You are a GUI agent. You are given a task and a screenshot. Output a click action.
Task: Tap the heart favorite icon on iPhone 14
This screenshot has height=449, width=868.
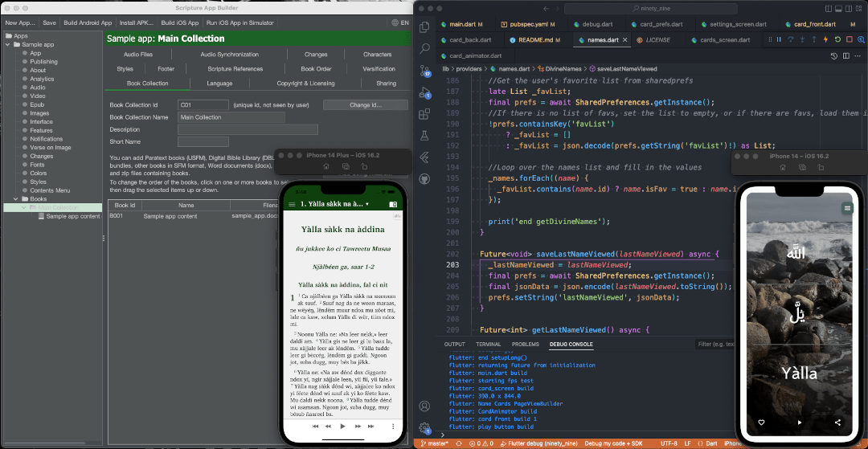tap(761, 422)
